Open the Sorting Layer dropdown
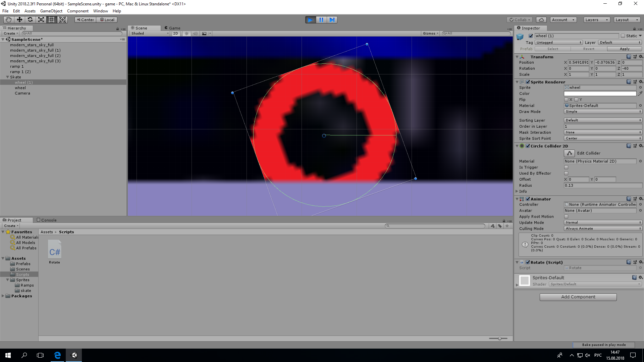Screen dimensions: 644x362 [x=603, y=120]
